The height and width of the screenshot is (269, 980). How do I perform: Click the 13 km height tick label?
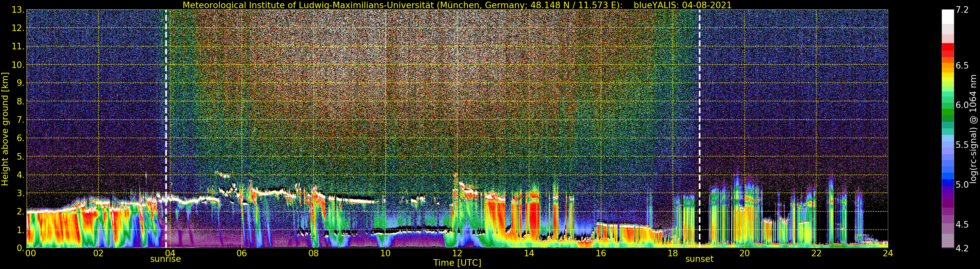point(18,10)
